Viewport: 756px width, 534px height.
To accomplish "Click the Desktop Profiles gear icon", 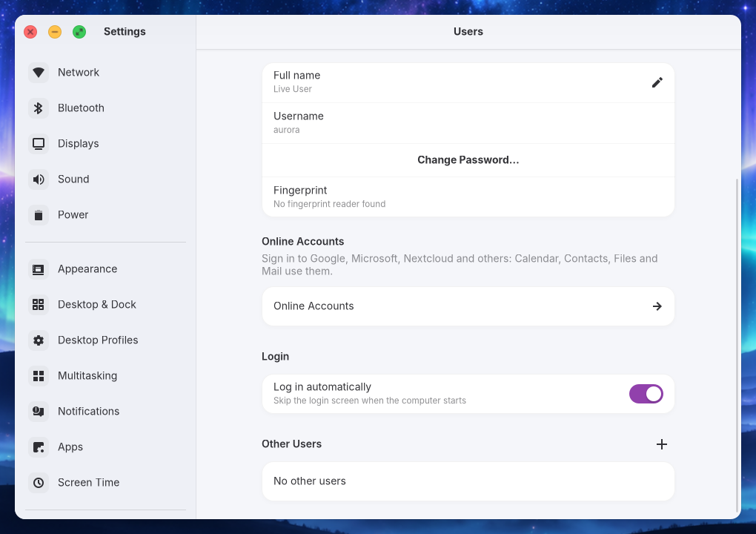I will (x=39, y=340).
